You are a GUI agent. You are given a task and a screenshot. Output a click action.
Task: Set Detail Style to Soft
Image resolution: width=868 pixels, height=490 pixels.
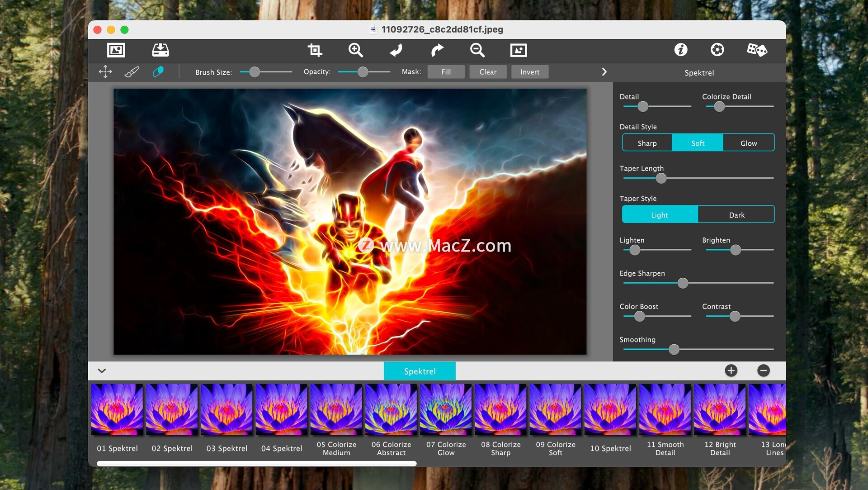[698, 143]
